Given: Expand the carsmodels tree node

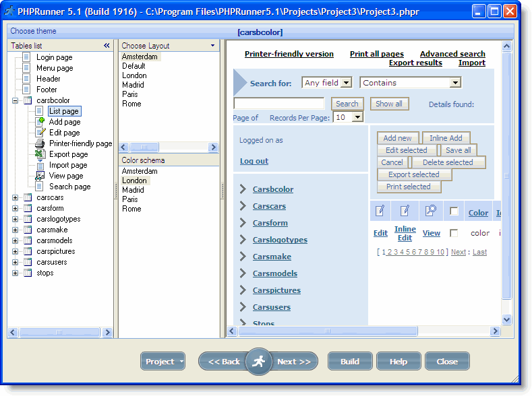Looking at the screenshot, I should tap(15, 241).
